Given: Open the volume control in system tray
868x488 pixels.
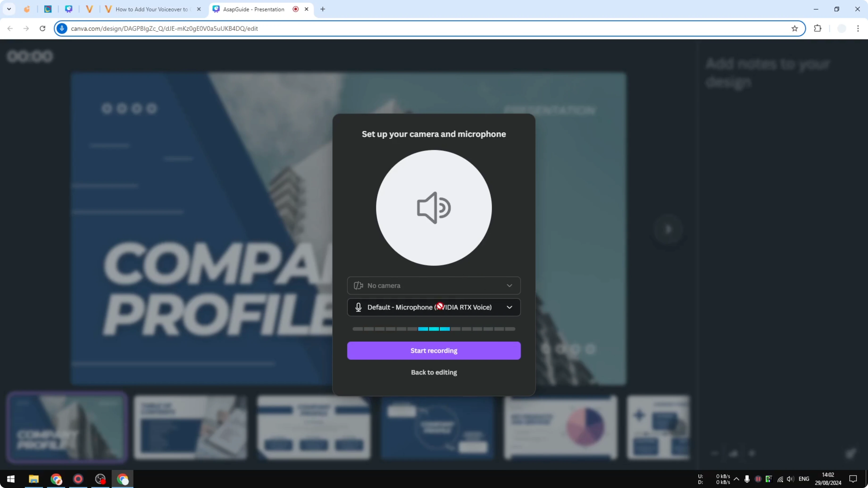Looking at the screenshot, I should (x=790, y=479).
